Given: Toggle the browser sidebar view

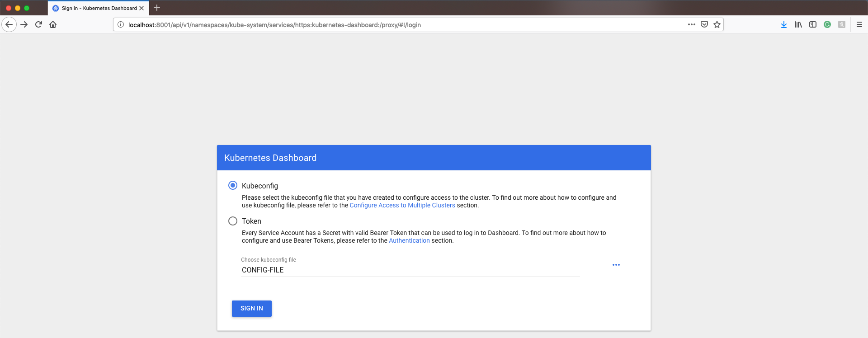Looking at the screenshot, I should 813,24.
